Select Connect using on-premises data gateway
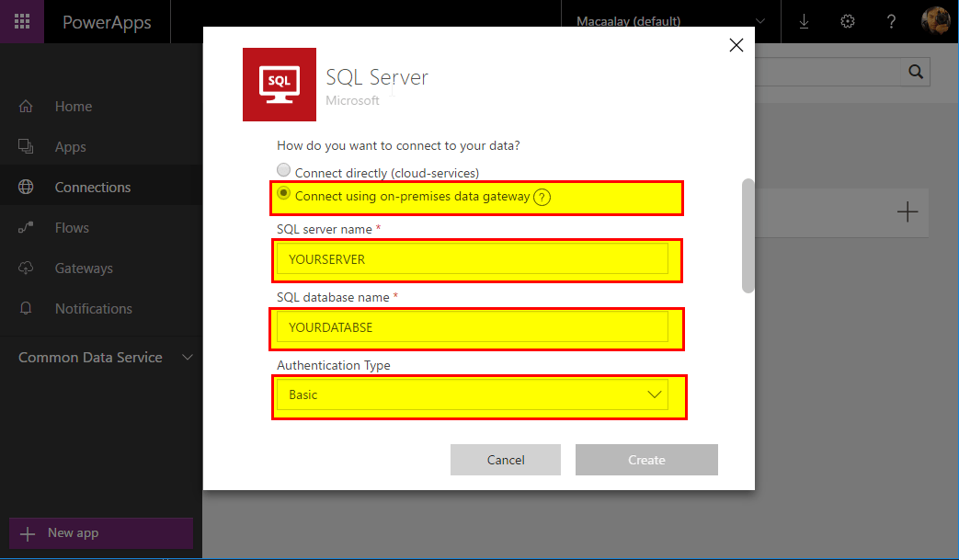959x560 pixels. pyautogui.click(x=283, y=193)
